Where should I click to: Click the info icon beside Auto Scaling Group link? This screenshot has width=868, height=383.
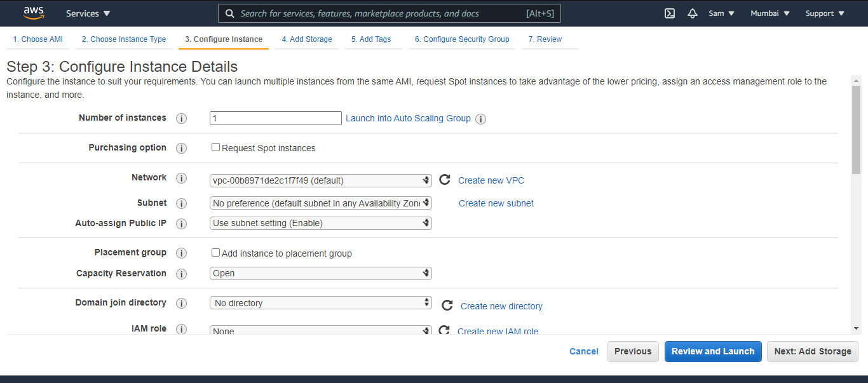(x=481, y=119)
